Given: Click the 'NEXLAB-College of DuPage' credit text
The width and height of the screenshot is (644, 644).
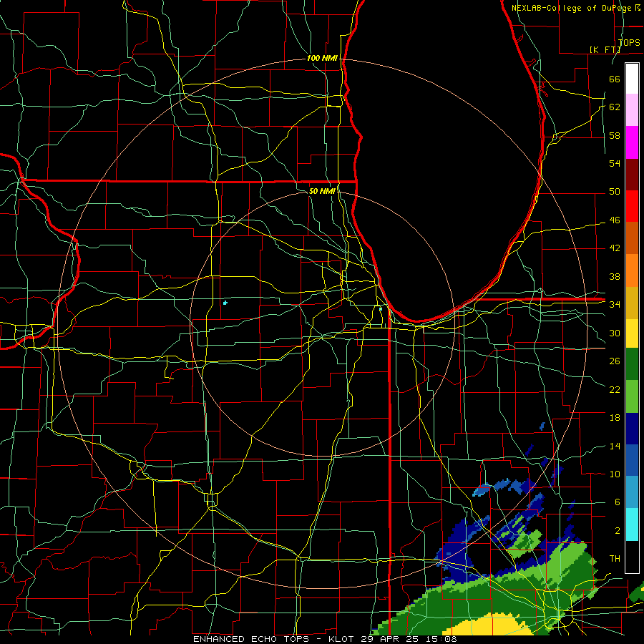Looking at the screenshot, I should pos(571,8).
